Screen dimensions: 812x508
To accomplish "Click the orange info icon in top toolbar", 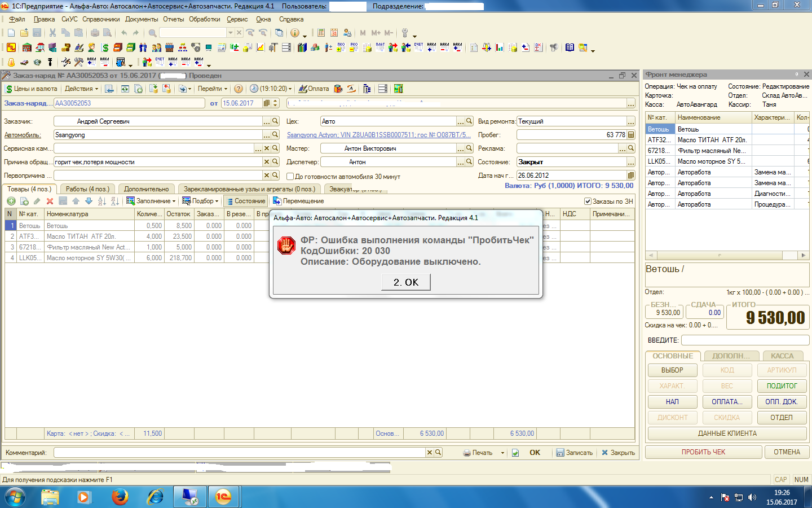I will pyautogui.click(x=294, y=33).
